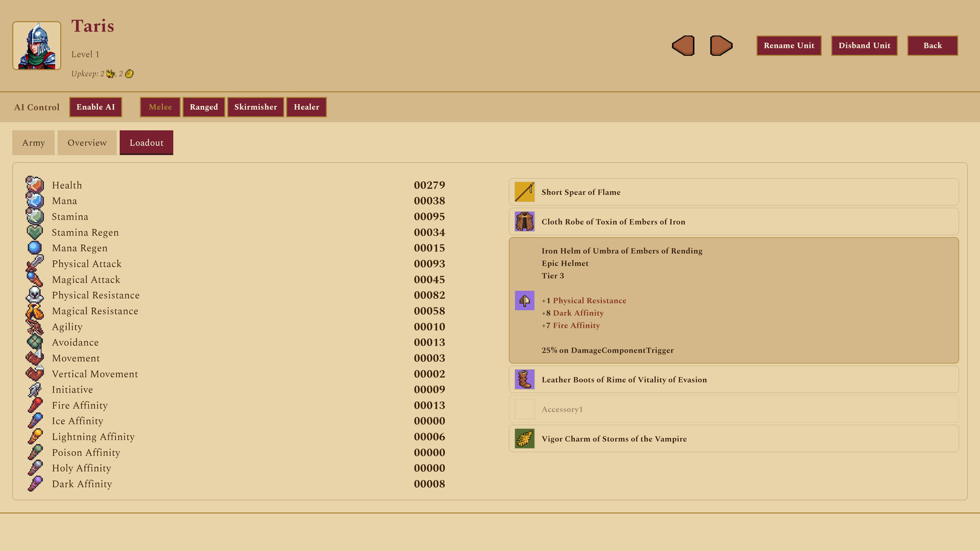Click the Physical Resistance skull icon

(x=35, y=295)
